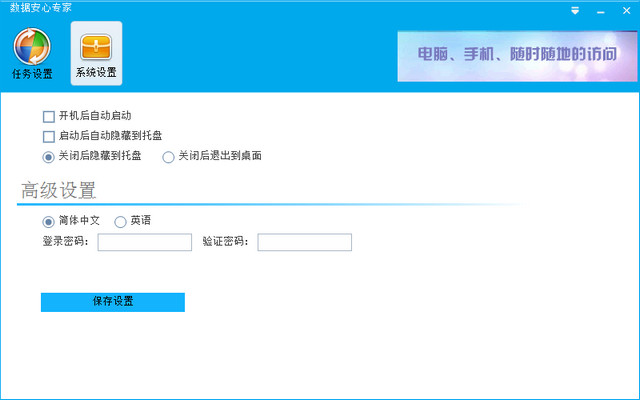Screen dimensions: 640x400
Task: Switch language to 英语
Action: tap(121, 221)
